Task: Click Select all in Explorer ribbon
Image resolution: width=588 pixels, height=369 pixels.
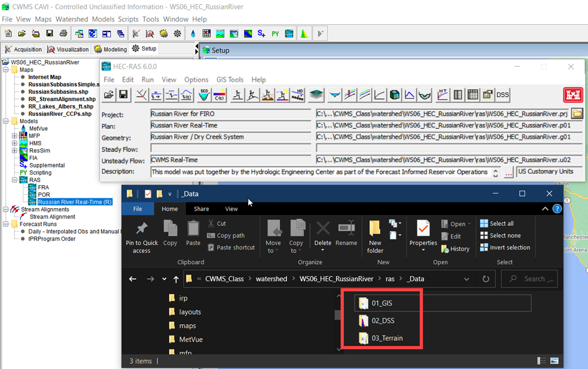Action: 497,224
